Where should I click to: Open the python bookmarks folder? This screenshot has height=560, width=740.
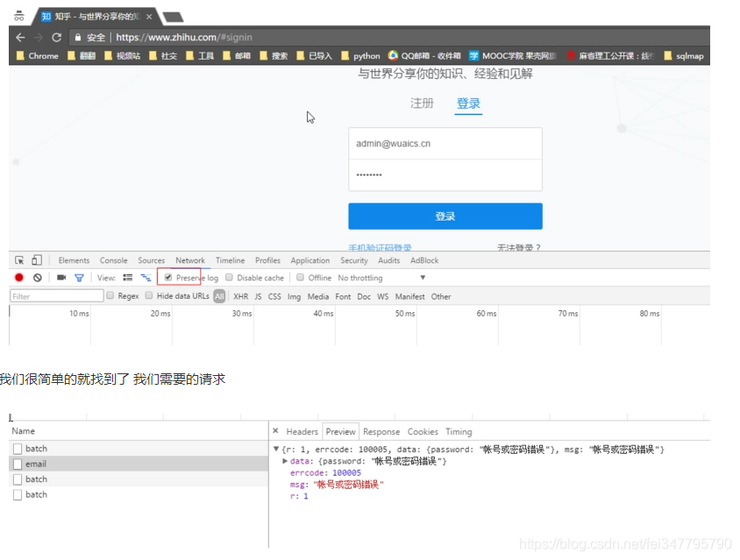(360, 56)
